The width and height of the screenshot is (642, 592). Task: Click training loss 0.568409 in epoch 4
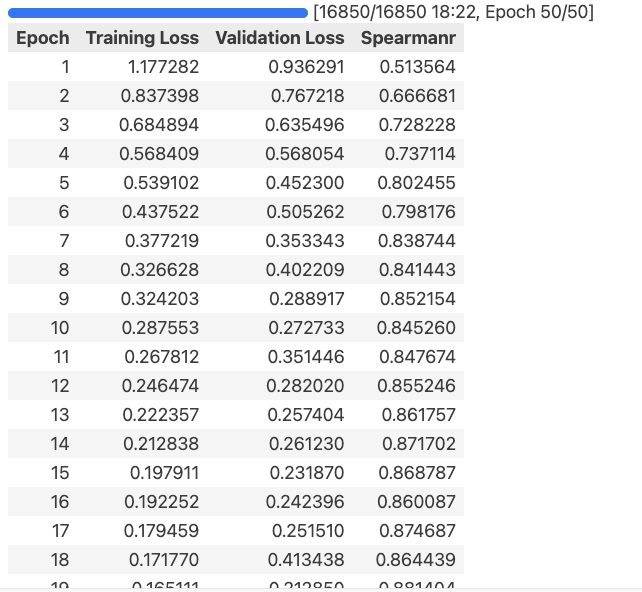pos(159,154)
